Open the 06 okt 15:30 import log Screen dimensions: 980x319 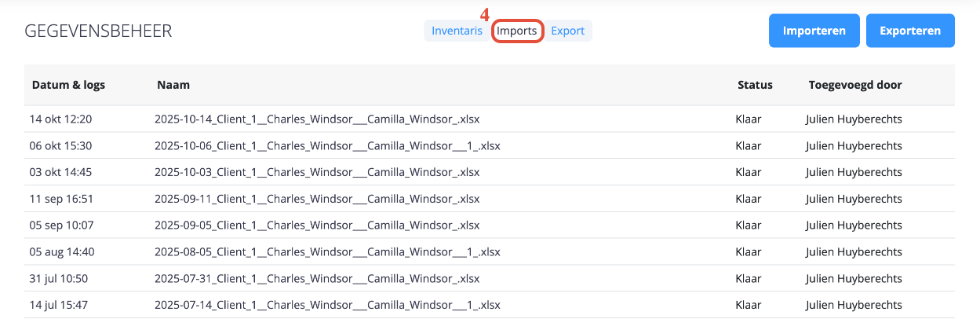tap(61, 145)
